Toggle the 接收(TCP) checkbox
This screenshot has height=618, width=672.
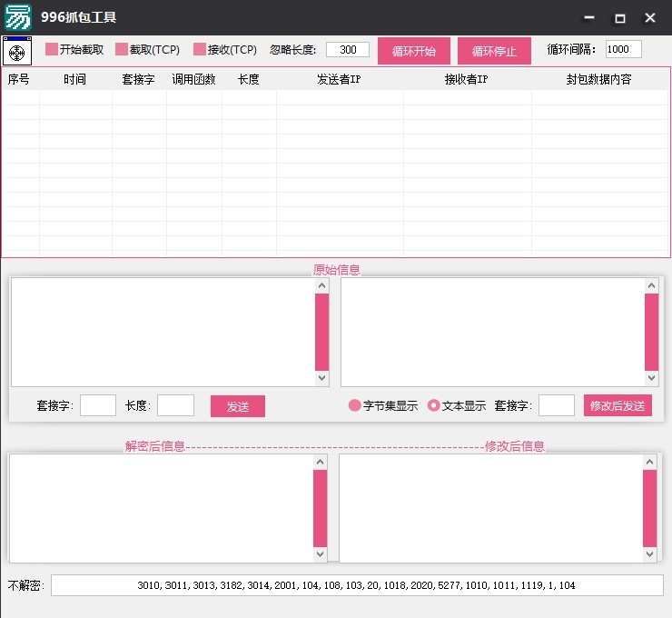[200, 50]
